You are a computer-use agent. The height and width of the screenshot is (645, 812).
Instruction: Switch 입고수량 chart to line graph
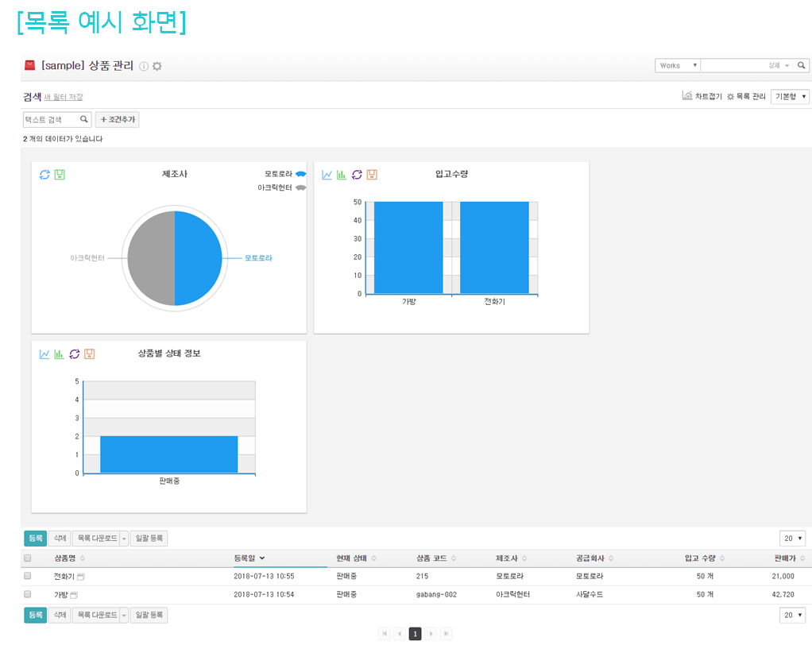point(327,174)
